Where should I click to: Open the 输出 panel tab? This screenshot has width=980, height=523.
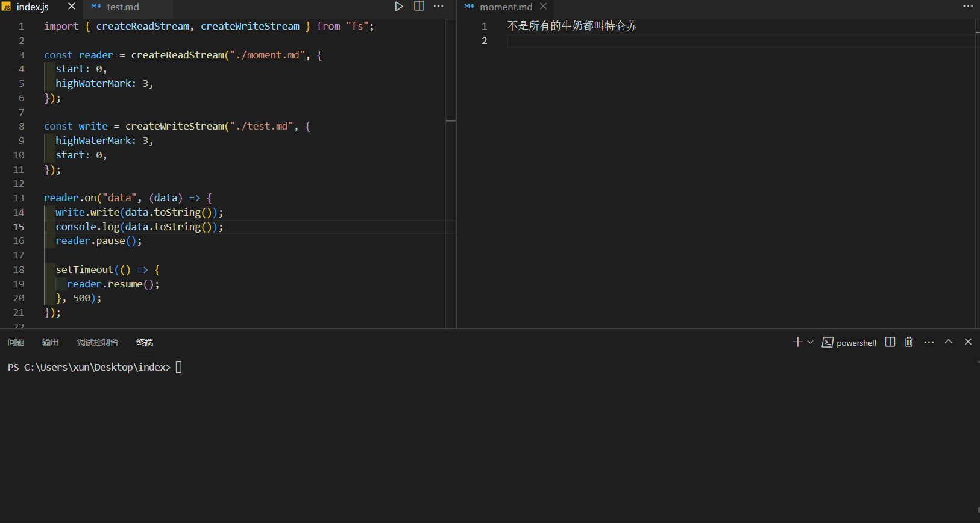click(51, 342)
